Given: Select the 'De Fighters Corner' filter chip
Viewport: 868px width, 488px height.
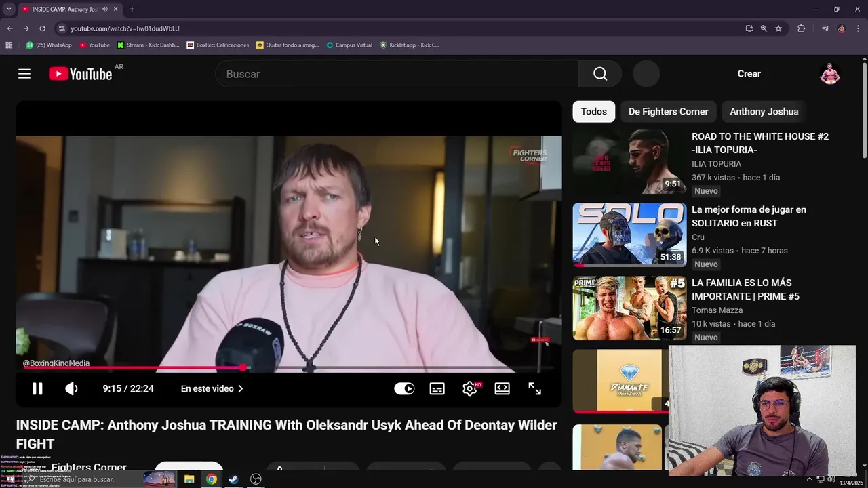Looking at the screenshot, I should tap(668, 112).
